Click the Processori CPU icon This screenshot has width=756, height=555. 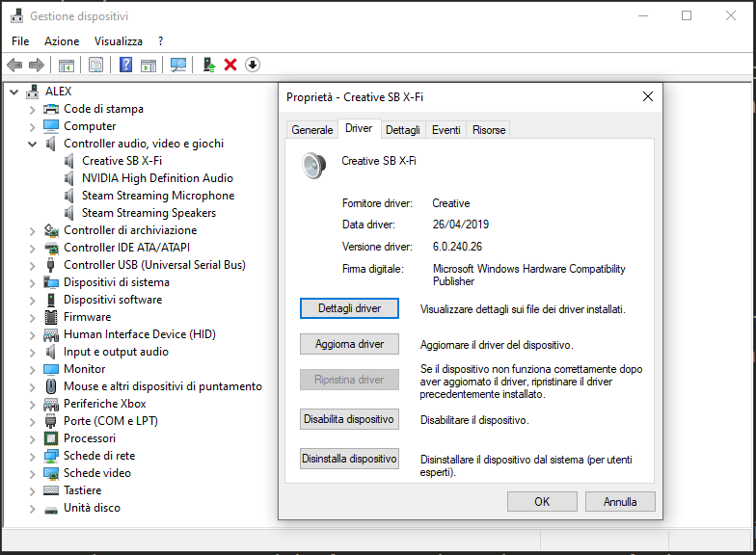coord(51,438)
